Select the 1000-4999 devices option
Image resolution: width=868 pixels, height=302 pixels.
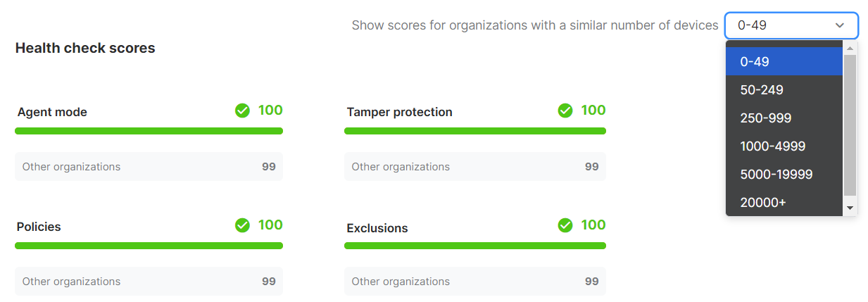pos(784,146)
